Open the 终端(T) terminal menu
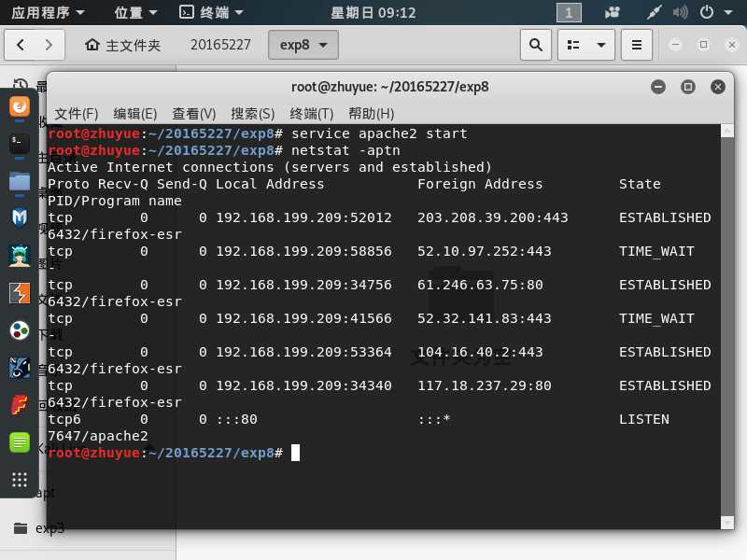The image size is (747, 560). [x=312, y=114]
